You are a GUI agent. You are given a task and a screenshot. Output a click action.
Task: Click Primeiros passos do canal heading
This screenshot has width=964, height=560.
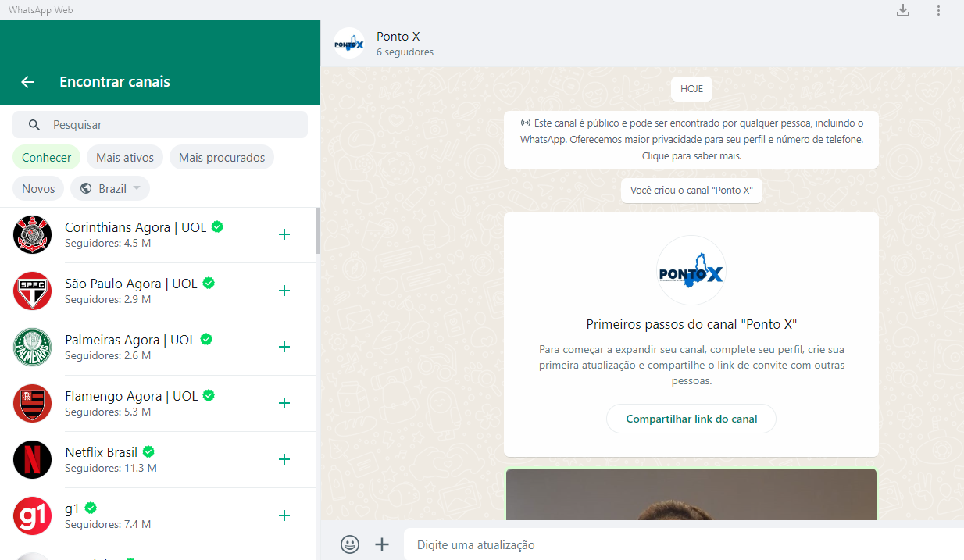click(x=691, y=324)
